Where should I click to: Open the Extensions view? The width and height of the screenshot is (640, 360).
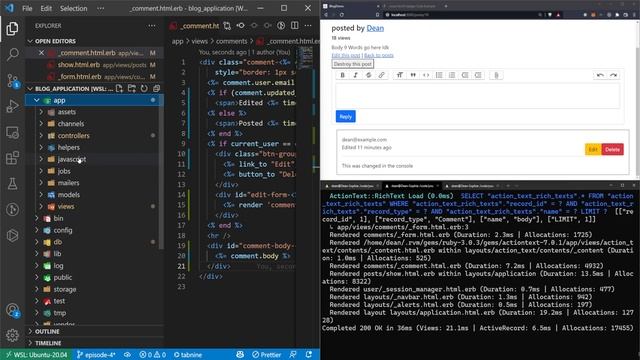coord(12,158)
